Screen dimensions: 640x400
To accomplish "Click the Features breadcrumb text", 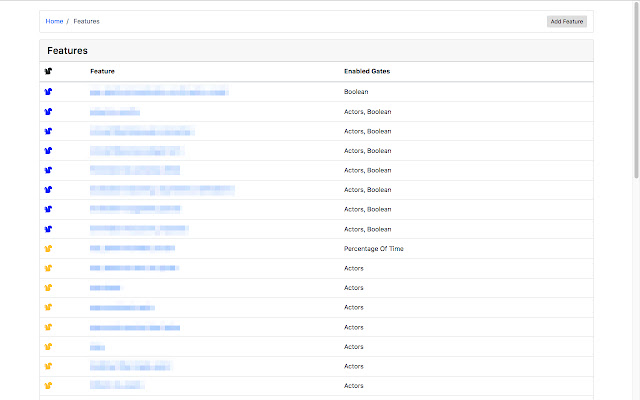I will [x=86, y=21].
